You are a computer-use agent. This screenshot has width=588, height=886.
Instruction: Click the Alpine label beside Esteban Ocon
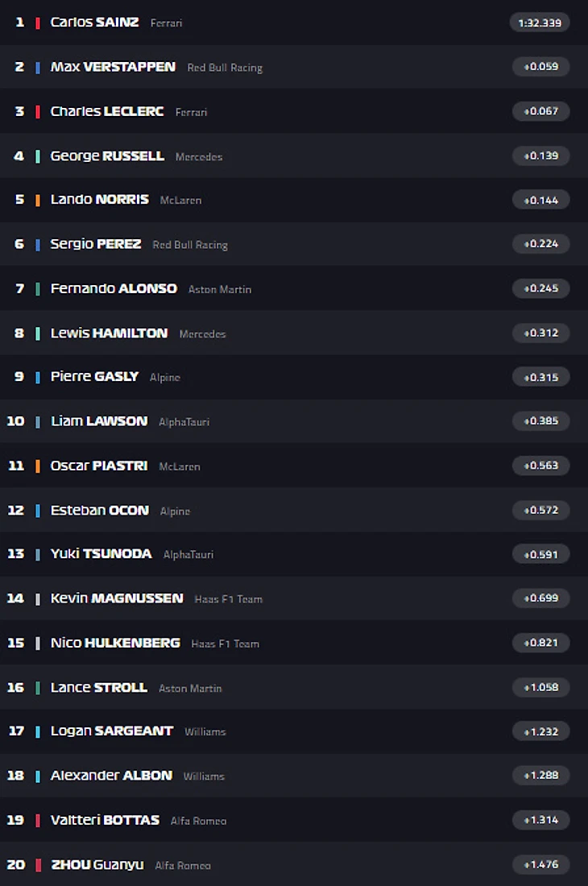[x=175, y=511]
